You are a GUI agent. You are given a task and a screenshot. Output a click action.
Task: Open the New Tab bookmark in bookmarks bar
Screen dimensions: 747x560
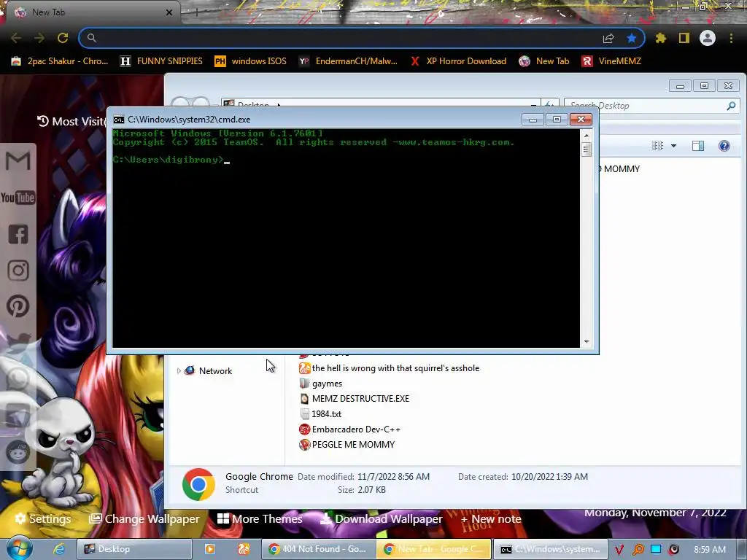pos(544,61)
